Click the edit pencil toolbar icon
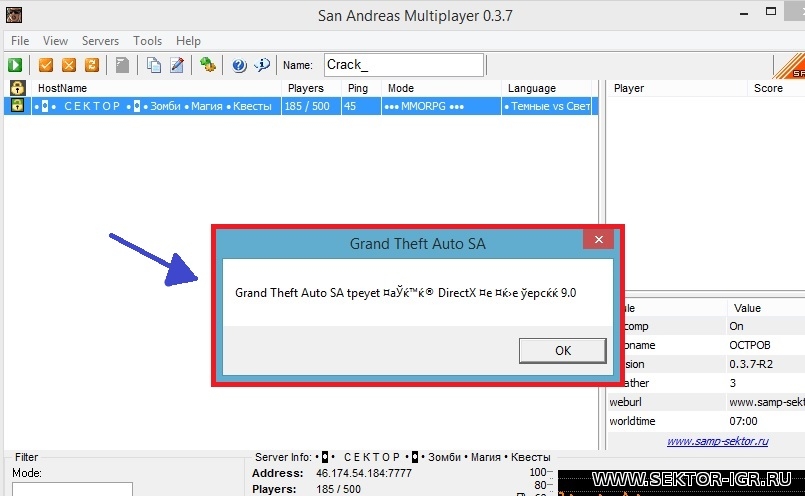 (x=177, y=65)
